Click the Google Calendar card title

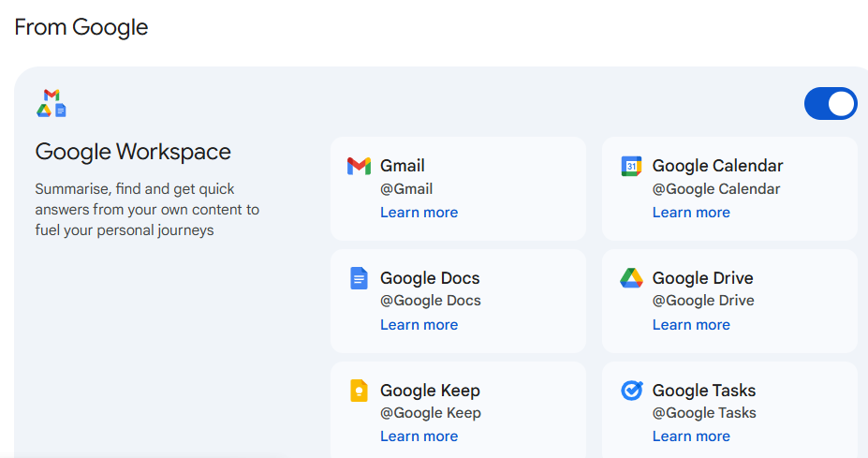pos(717,166)
